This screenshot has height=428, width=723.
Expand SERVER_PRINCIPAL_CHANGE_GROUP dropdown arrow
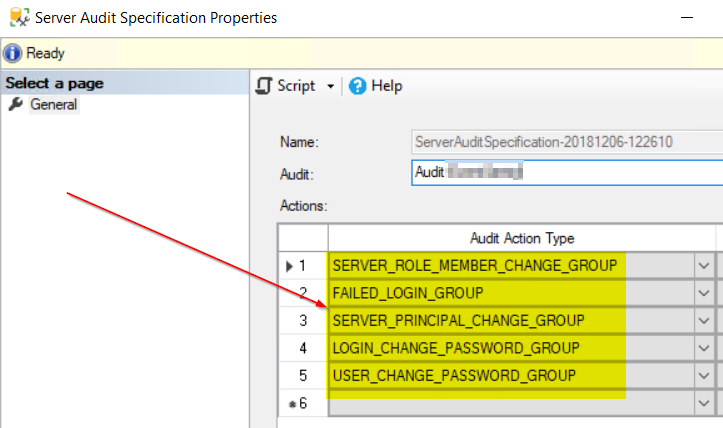(704, 321)
